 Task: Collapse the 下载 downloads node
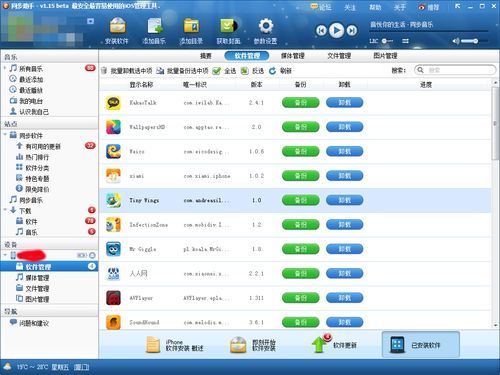tap(5, 210)
